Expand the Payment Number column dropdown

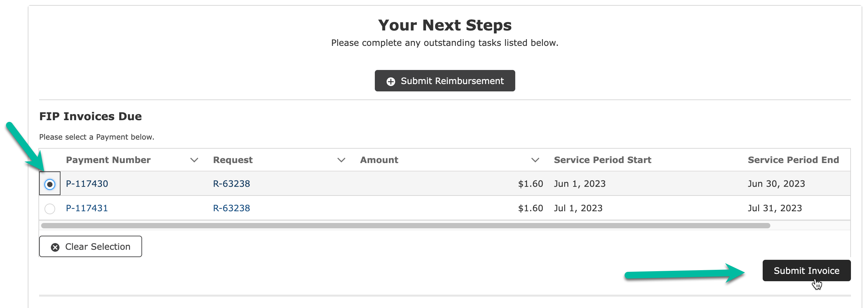pyautogui.click(x=194, y=160)
